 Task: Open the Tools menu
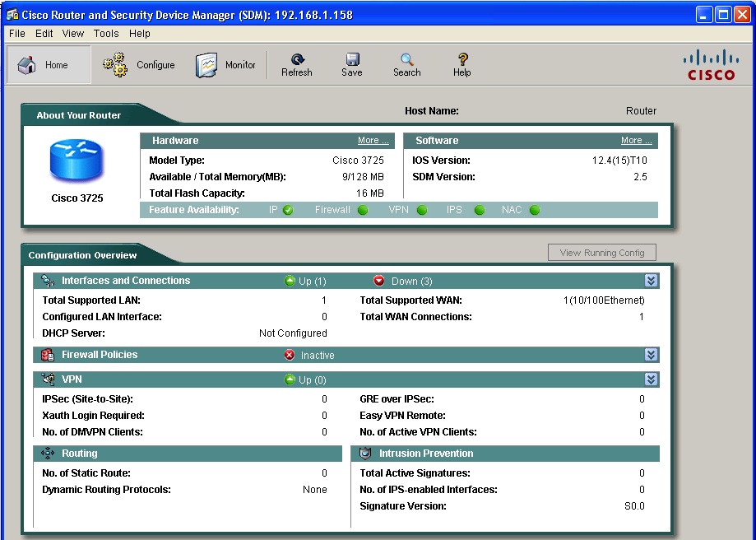click(106, 34)
